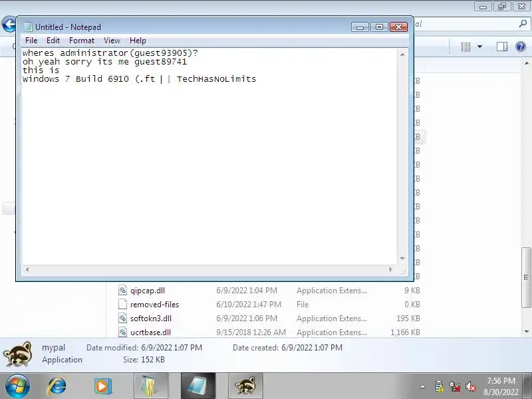Screen dimensions: 532x399
Task: Click the Notepad title bar icon
Action: (27, 27)
